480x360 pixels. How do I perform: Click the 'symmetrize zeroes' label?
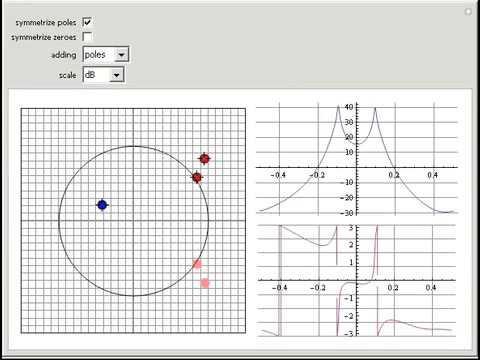click(x=44, y=37)
